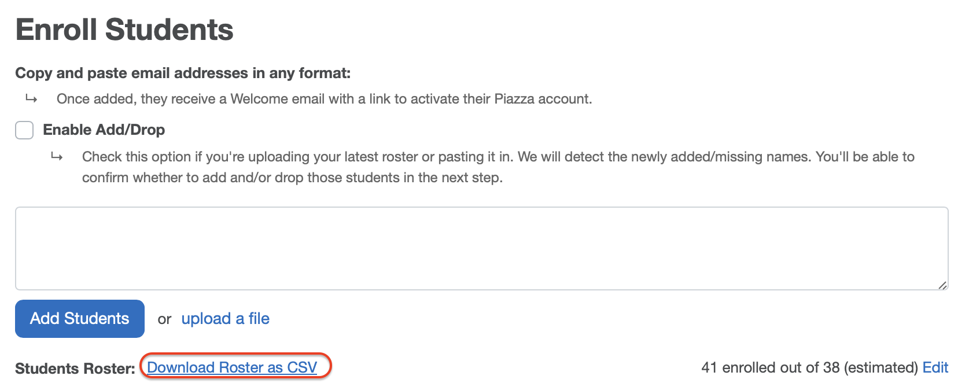Click arrow icon beside Welcome email note

pos(31,99)
